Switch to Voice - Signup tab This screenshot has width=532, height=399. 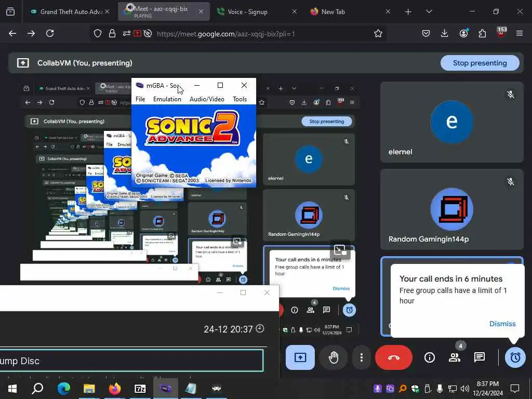(x=257, y=11)
